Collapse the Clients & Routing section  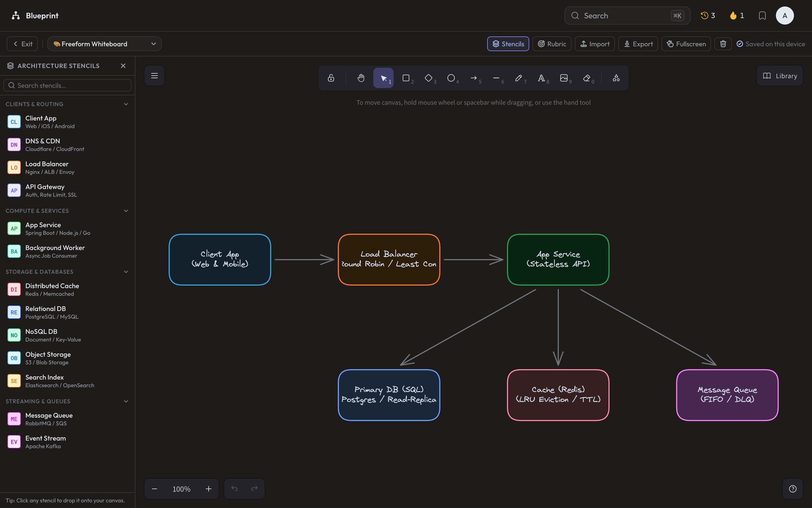67,104
